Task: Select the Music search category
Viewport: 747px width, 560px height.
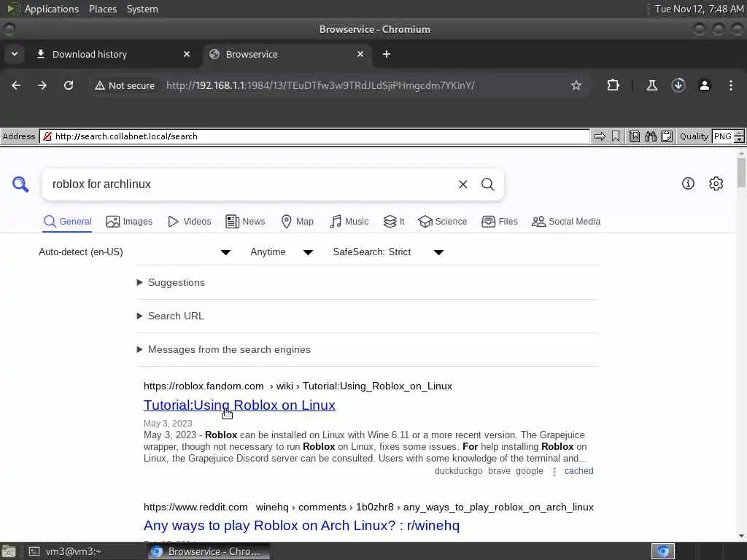Action: point(349,222)
